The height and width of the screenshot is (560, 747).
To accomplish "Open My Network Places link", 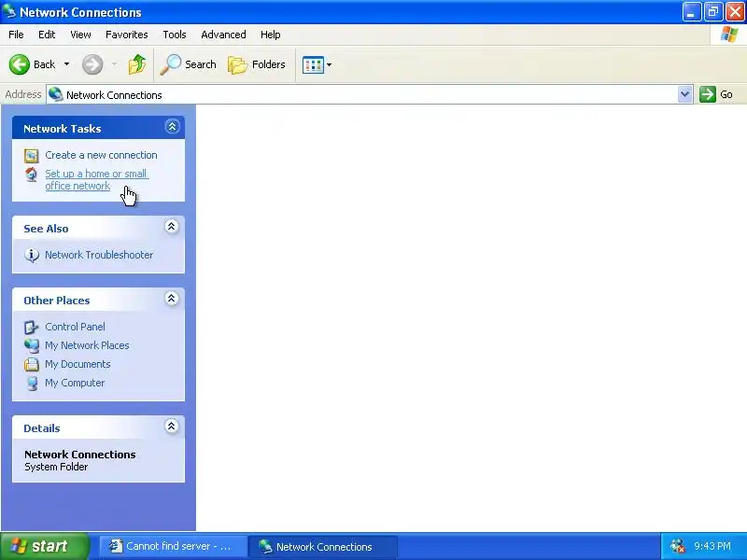I will [87, 345].
